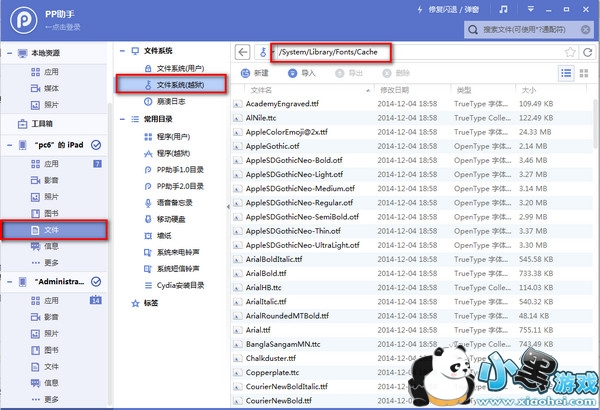Screen dimensions: 600x410
Task: Click the 新建 new button
Action: point(255,73)
